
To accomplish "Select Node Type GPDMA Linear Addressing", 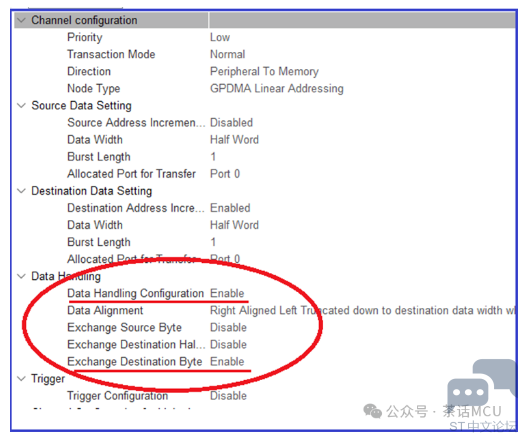I will [x=277, y=89].
